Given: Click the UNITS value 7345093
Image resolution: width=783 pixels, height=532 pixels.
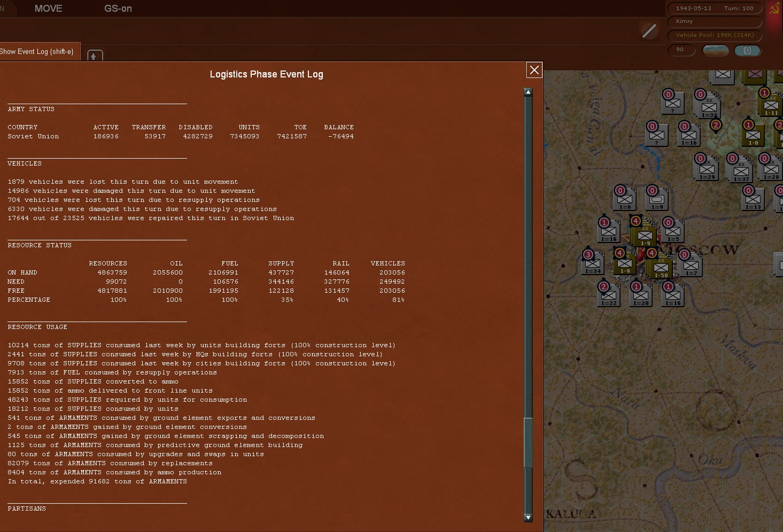Looking at the screenshot, I should pos(245,136).
